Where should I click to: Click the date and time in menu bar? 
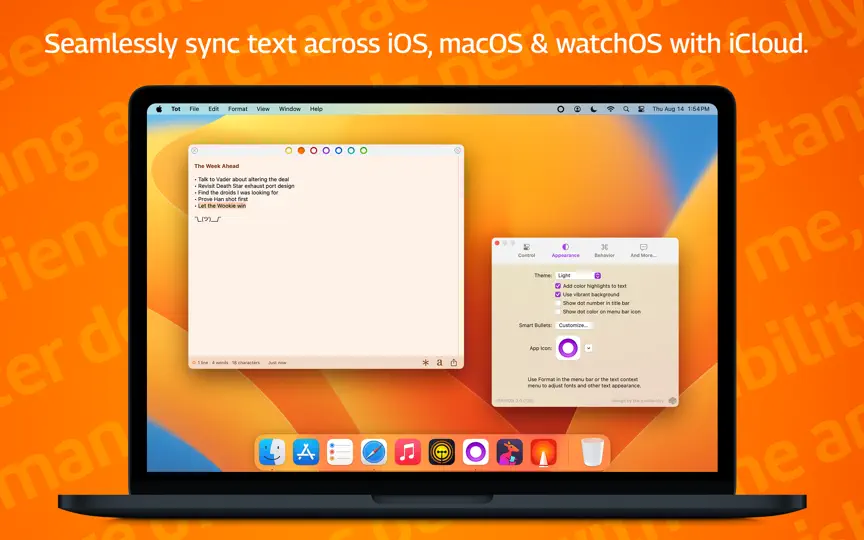(x=681, y=109)
